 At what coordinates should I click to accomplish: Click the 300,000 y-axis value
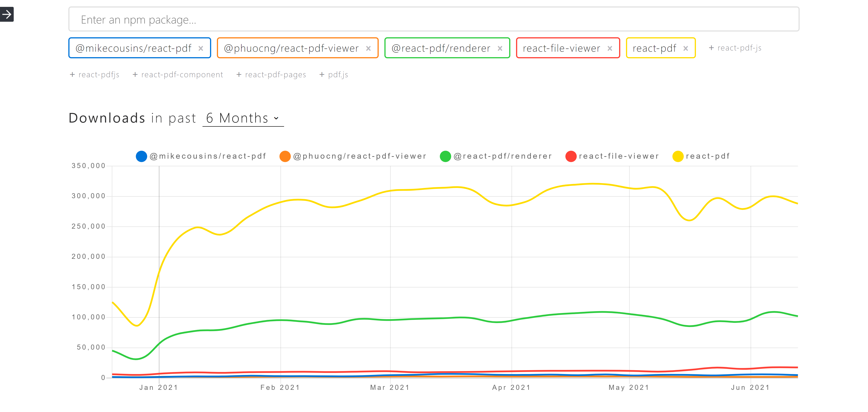click(x=89, y=196)
